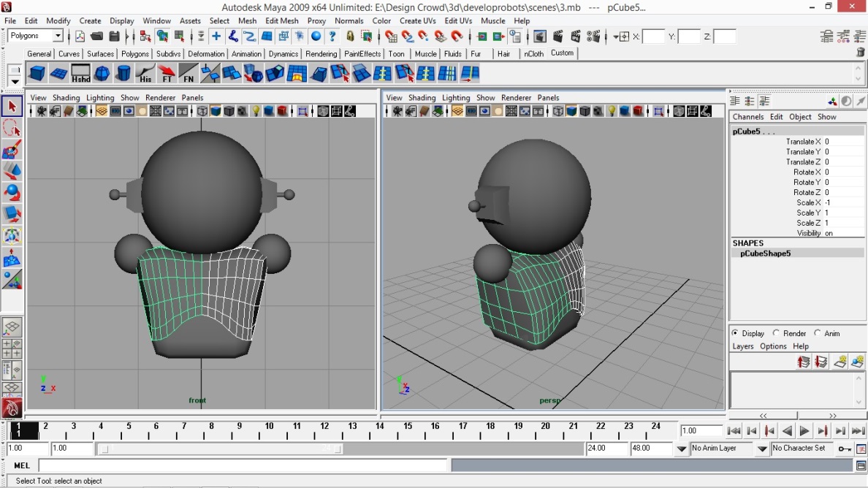The width and height of the screenshot is (868, 488).
Task: Click the FT red arrow shelf icon
Action: point(167,74)
